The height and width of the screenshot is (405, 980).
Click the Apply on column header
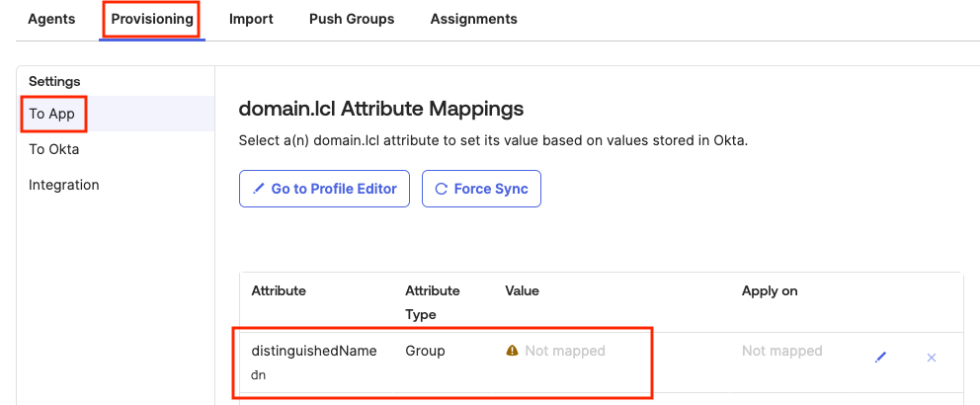click(x=770, y=290)
